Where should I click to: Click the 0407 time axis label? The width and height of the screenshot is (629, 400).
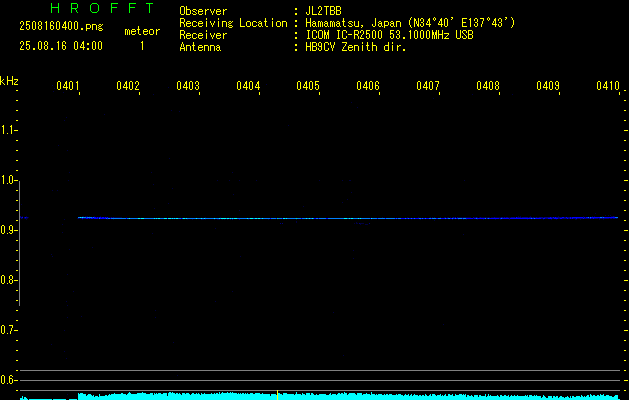(428, 86)
